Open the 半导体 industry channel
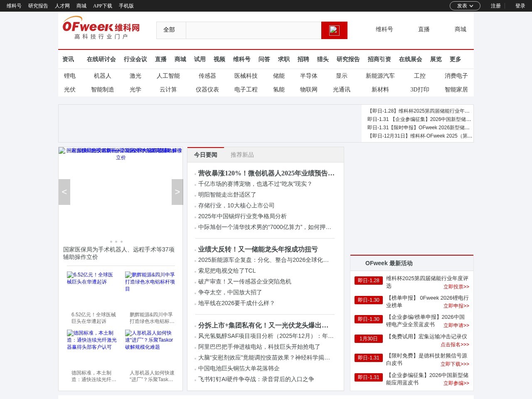 pos(308,76)
